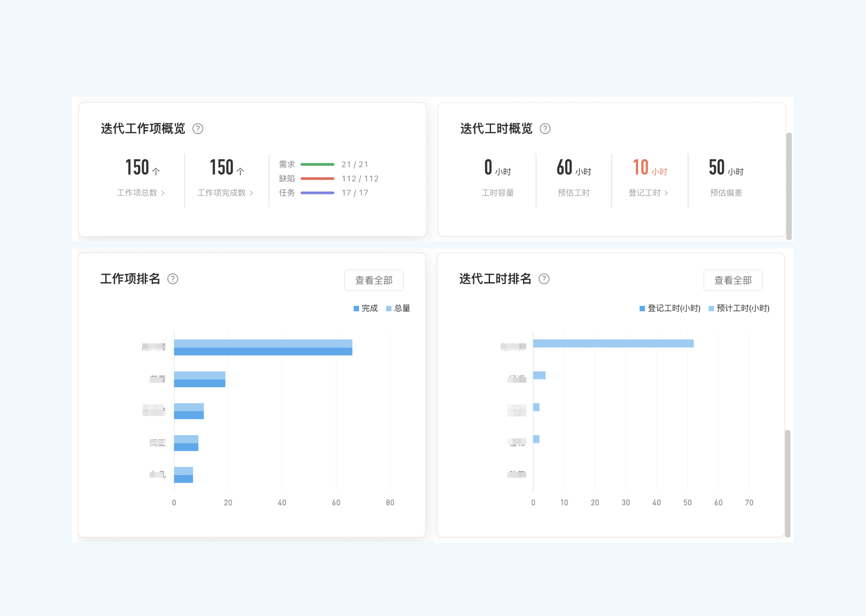This screenshot has width=866, height=616.
Task: Click third bar in 工作项排名 chart
Action: [189, 411]
